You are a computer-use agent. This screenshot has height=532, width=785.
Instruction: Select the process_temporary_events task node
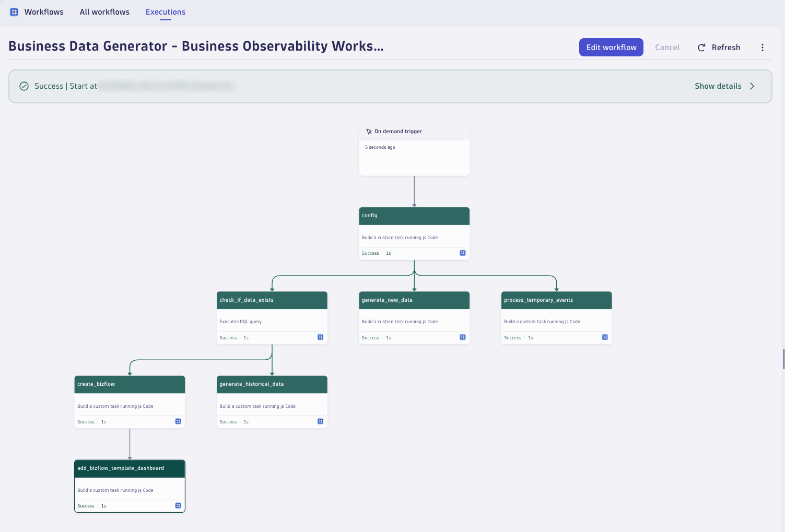point(556,317)
